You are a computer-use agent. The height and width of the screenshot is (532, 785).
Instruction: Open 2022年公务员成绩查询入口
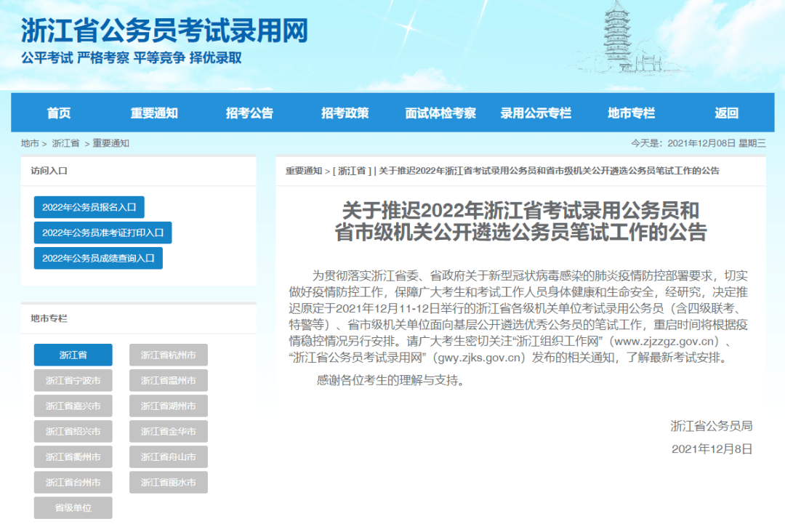[98, 258]
